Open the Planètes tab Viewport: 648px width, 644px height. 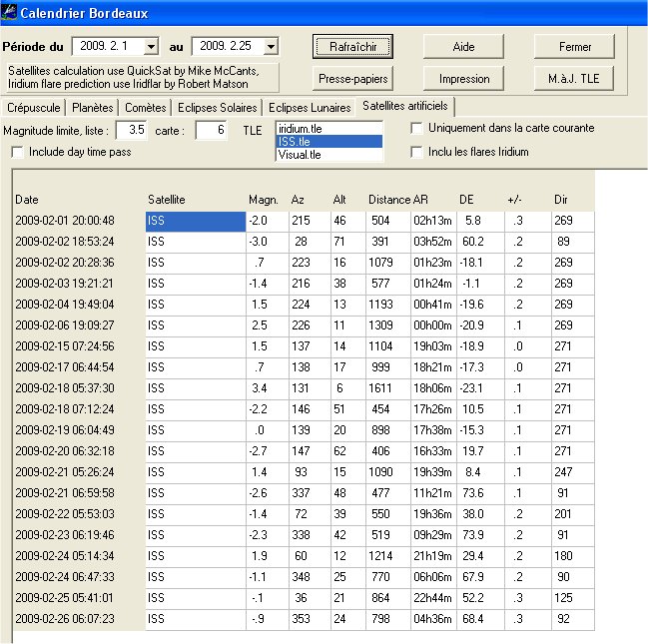tap(92, 108)
